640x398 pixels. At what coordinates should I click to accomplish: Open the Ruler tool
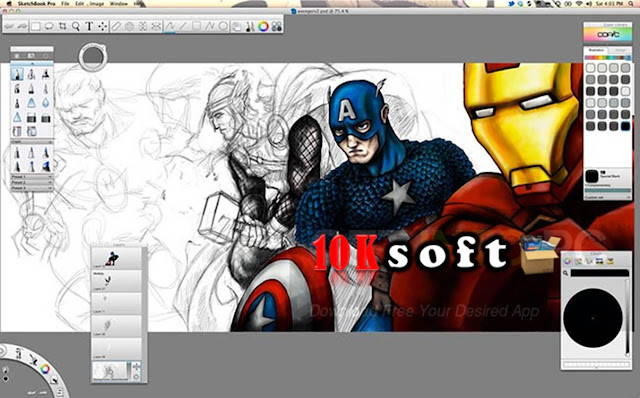[116, 27]
